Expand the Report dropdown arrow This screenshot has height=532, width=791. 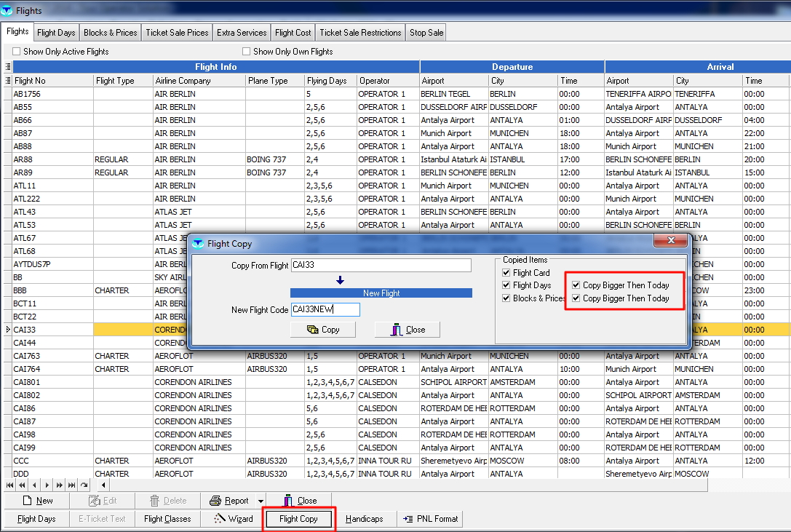point(259,501)
